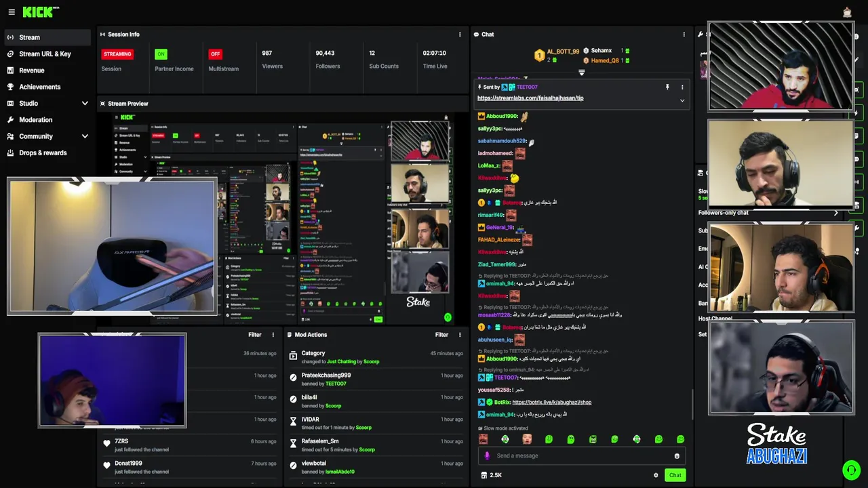
Task: Click username AL_BOTT_99 on leaderboard
Action: tap(563, 52)
